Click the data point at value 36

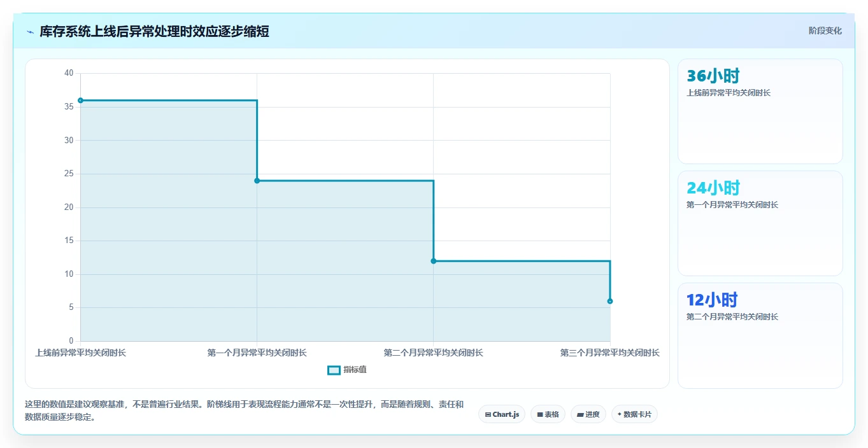coord(80,101)
